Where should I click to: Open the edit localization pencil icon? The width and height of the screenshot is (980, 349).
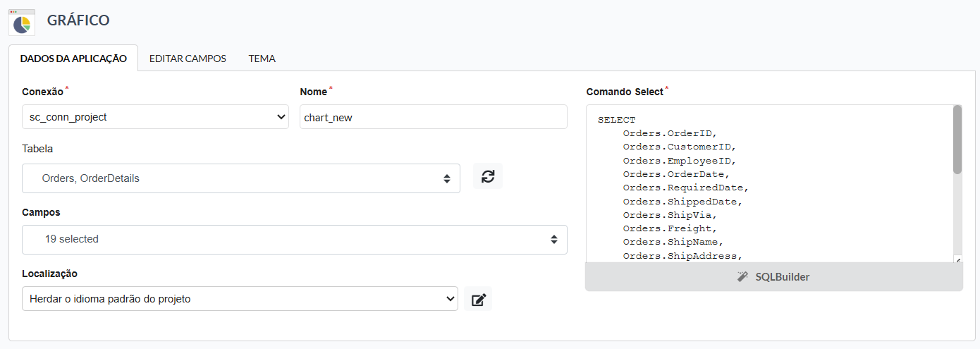[478, 299]
